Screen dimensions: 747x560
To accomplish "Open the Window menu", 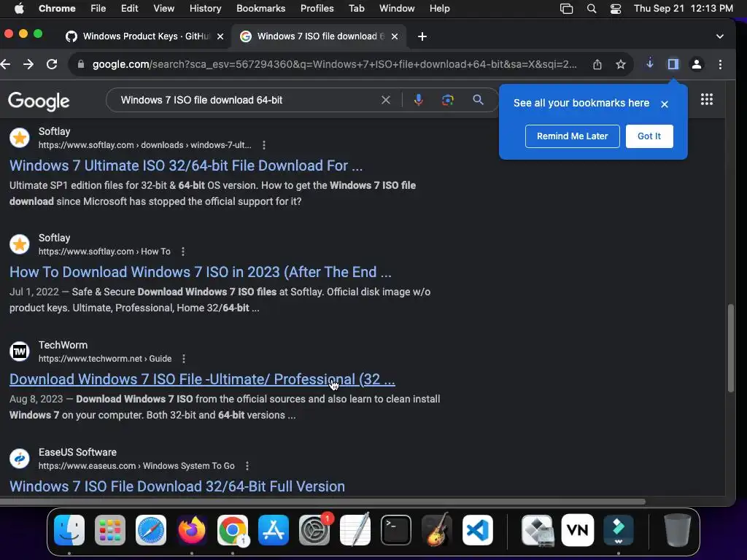I will 397,8.
